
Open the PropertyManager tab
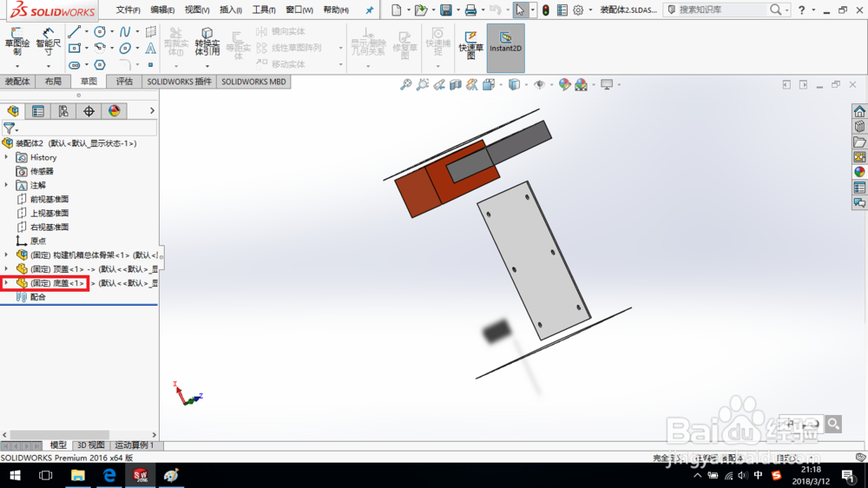38,111
